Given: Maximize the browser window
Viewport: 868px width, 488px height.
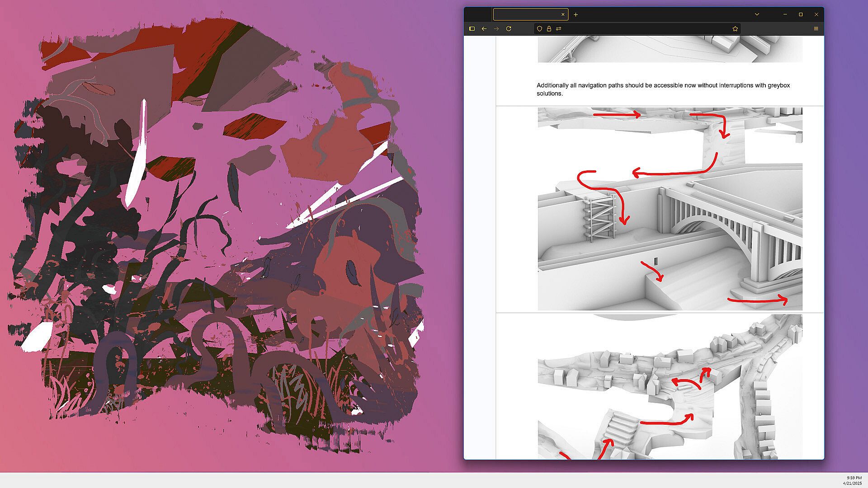Looking at the screenshot, I should (x=801, y=14).
